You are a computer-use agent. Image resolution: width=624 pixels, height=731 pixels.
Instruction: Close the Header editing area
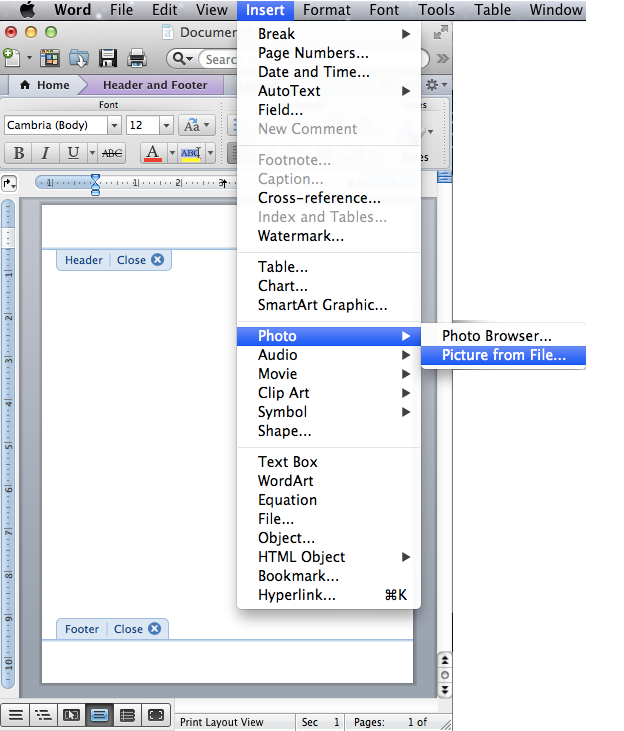pyautogui.click(x=141, y=260)
